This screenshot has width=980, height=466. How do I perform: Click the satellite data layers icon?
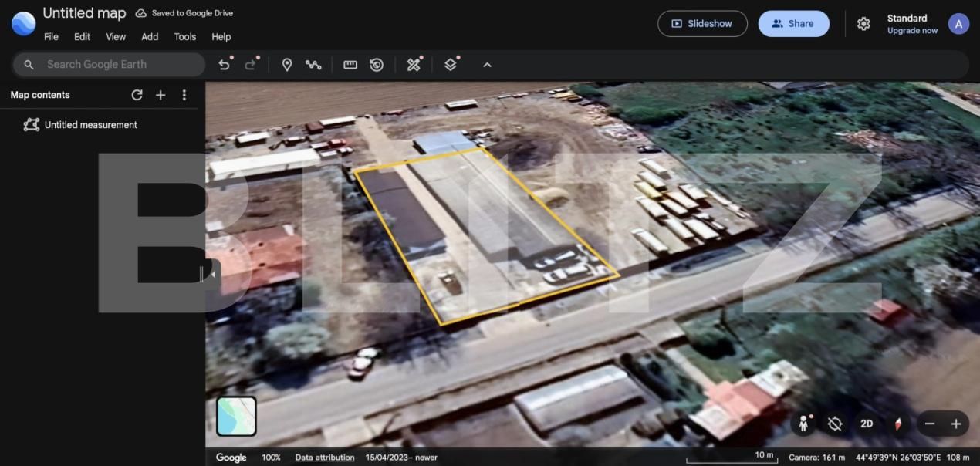click(414, 65)
